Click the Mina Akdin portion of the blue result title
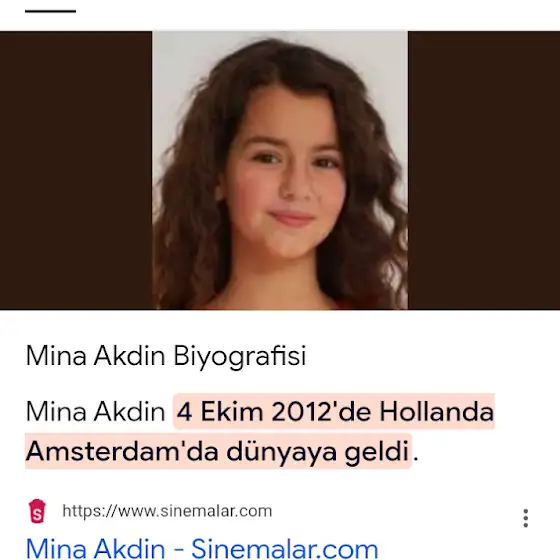Image resolution: width=560 pixels, height=560 pixels. click(95, 548)
